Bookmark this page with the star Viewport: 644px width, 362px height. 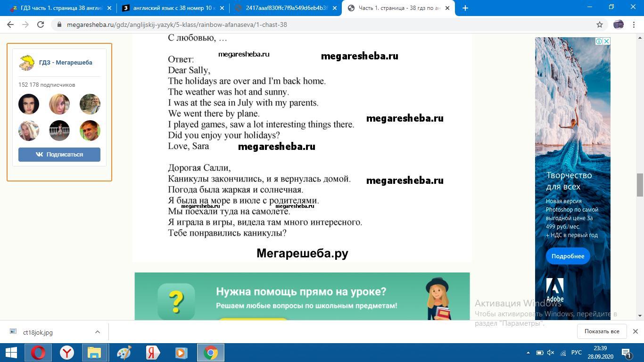pyautogui.click(x=600, y=25)
